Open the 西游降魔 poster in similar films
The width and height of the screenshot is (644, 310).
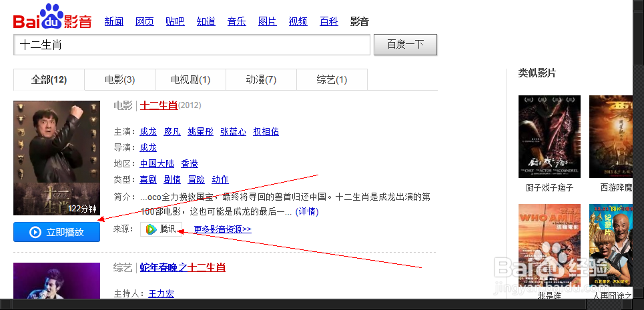coord(611,137)
